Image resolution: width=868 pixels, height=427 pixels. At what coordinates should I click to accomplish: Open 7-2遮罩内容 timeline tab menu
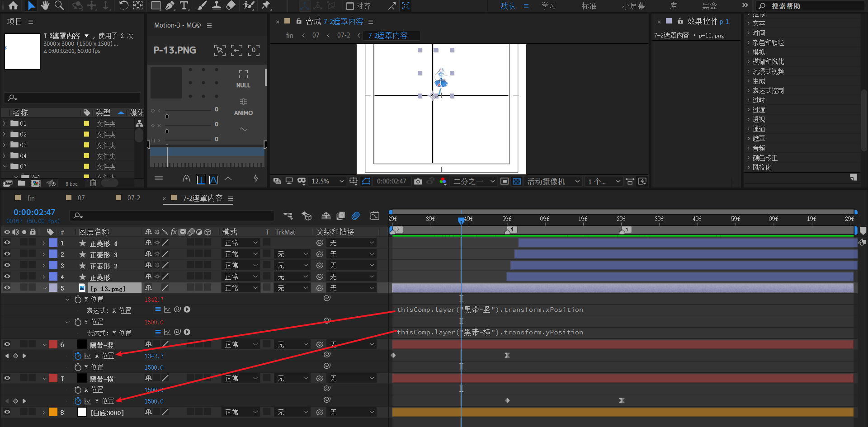pos(231,198)
